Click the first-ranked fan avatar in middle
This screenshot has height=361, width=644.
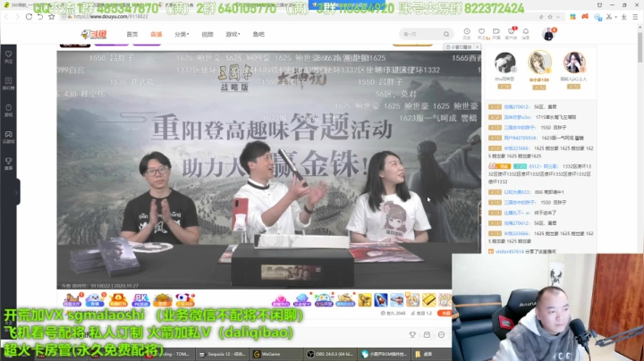pos(539,63)
